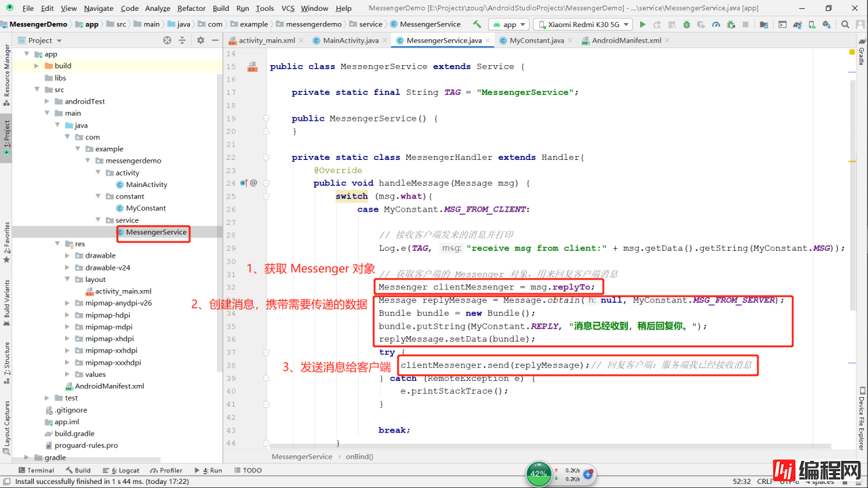Collapse the src folder

tap(37, 89)
